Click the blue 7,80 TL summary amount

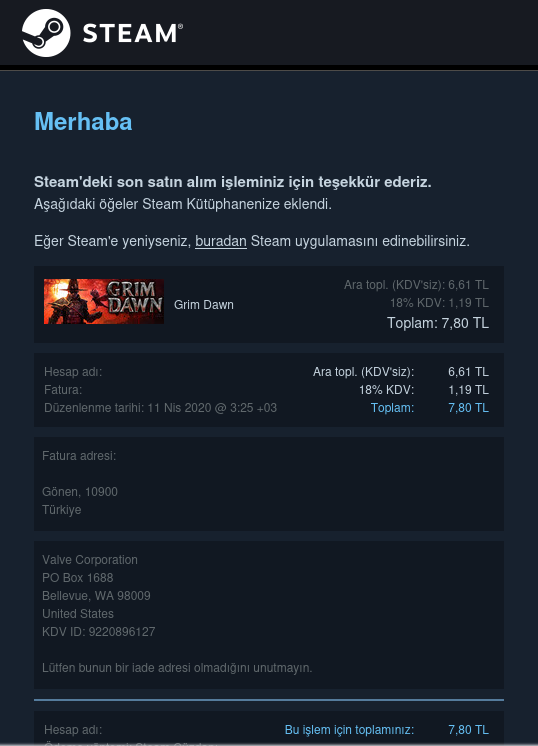(x=468, y=408)
